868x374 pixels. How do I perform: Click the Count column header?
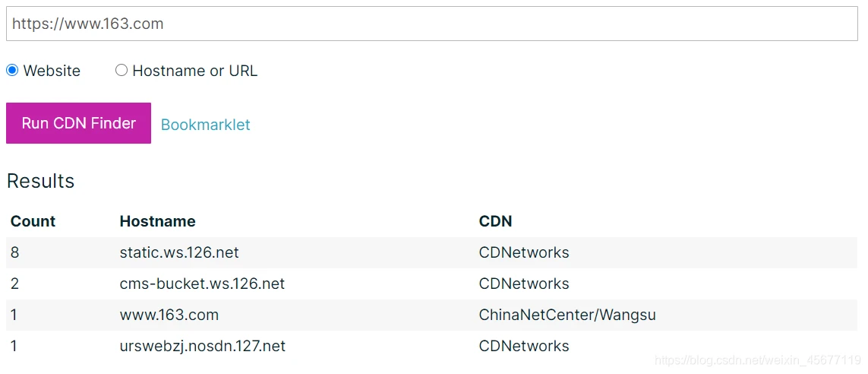click(x=33, y=221)
